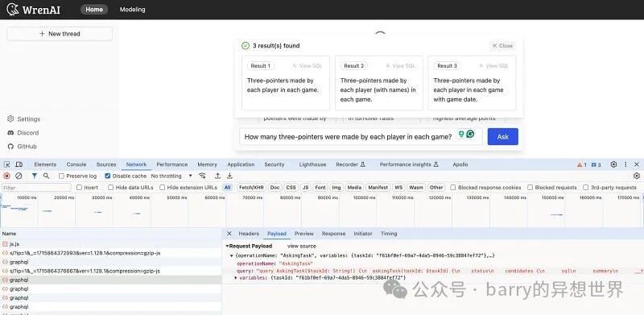Screen dimensions: 644x315
Task: Check Blocked response cookies
Action: [x=453, y=188]
